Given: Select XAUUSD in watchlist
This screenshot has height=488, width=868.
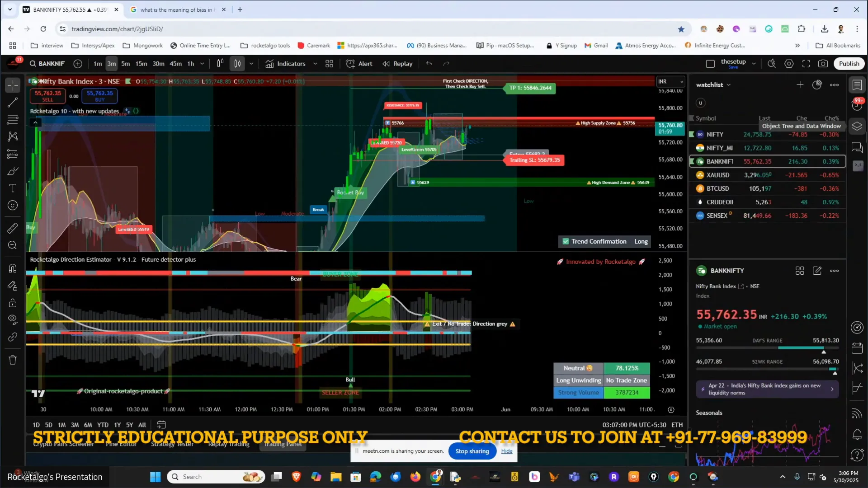Looking at the screenshot, I should [767, 175].
